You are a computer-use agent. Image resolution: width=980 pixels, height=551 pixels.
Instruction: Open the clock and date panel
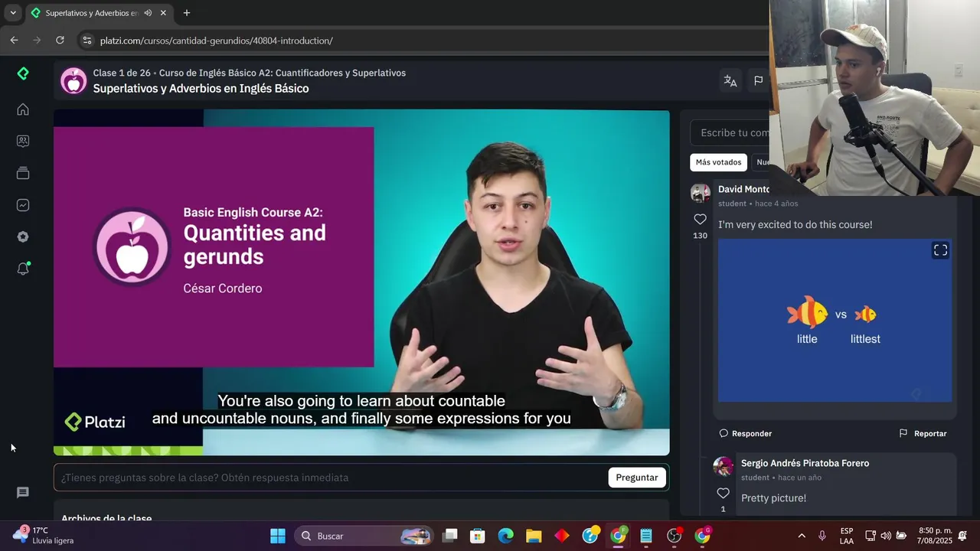coord(935,536)
